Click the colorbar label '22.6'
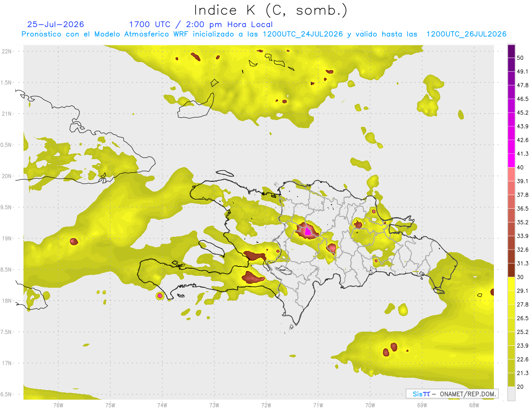Screen dimensions: 532x411 coord(523,360)
